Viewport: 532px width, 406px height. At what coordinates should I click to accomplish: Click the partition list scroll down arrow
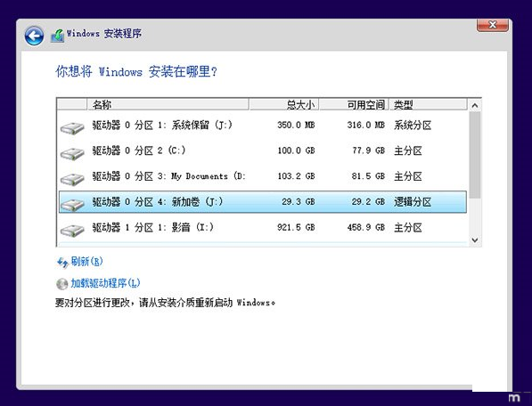tap(475, 240)
